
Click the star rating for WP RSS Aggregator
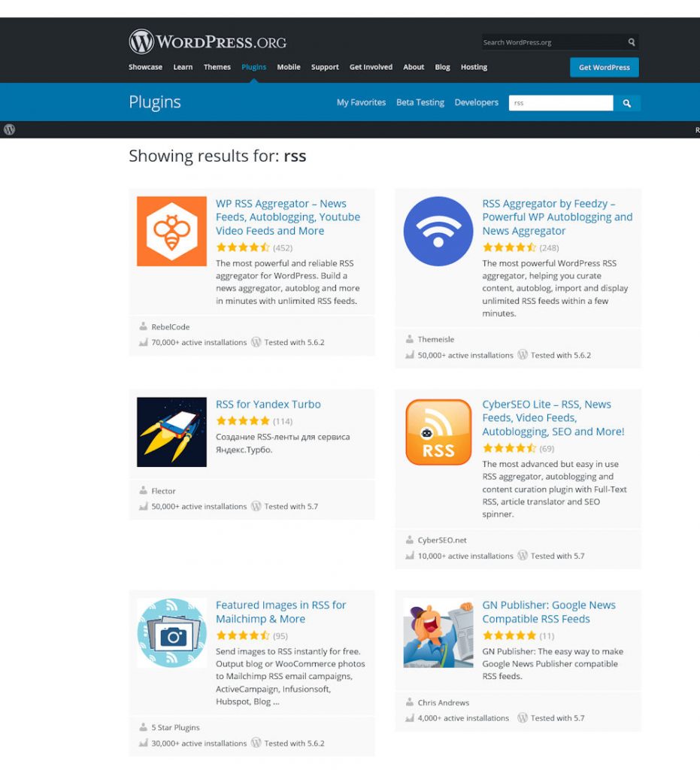[x=243, y=247]
